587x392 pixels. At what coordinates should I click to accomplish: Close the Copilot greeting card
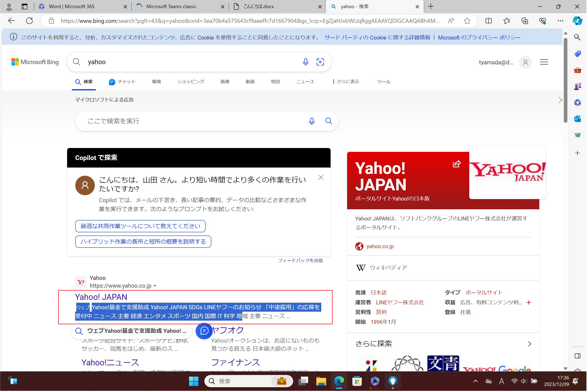click(321, 177)
